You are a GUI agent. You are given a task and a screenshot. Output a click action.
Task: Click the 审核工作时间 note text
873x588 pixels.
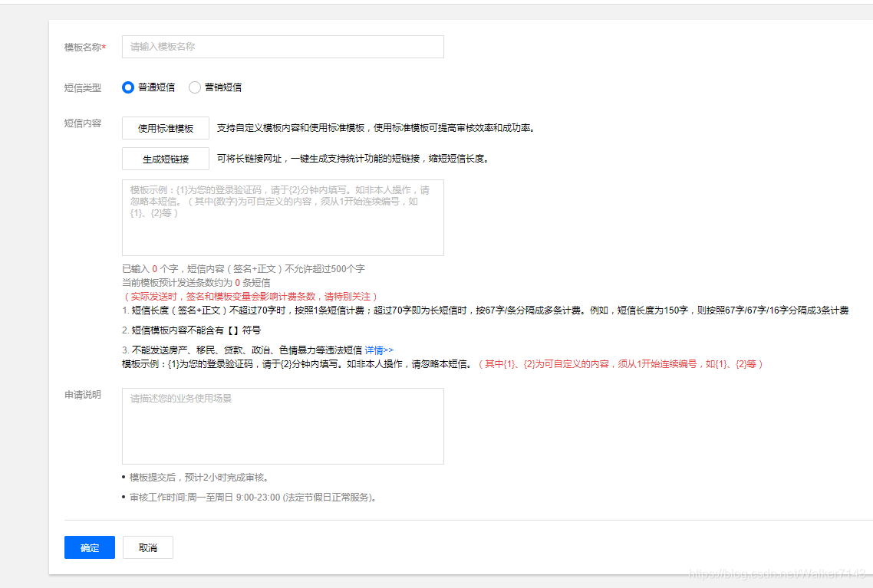click(254, 498)
